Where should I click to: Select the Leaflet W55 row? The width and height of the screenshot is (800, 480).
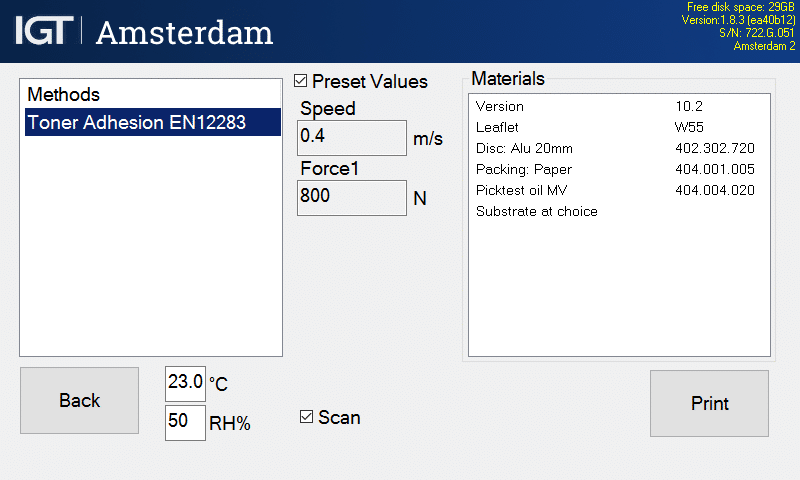(x=618, y=127)
